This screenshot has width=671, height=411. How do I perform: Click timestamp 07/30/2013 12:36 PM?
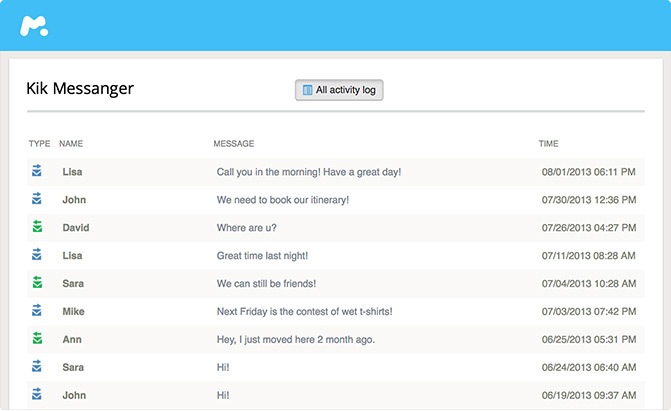589,200
